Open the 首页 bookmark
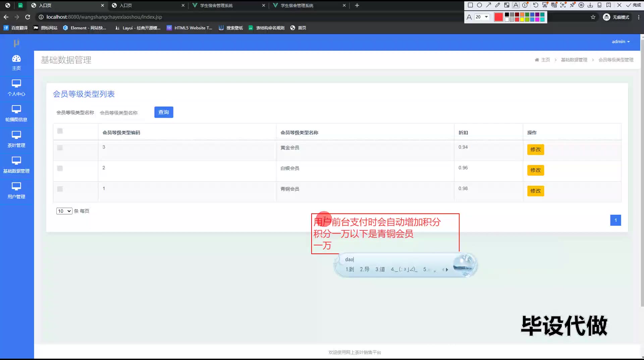The height and width of the screenshot is (360, 644). tap(298, 28)
